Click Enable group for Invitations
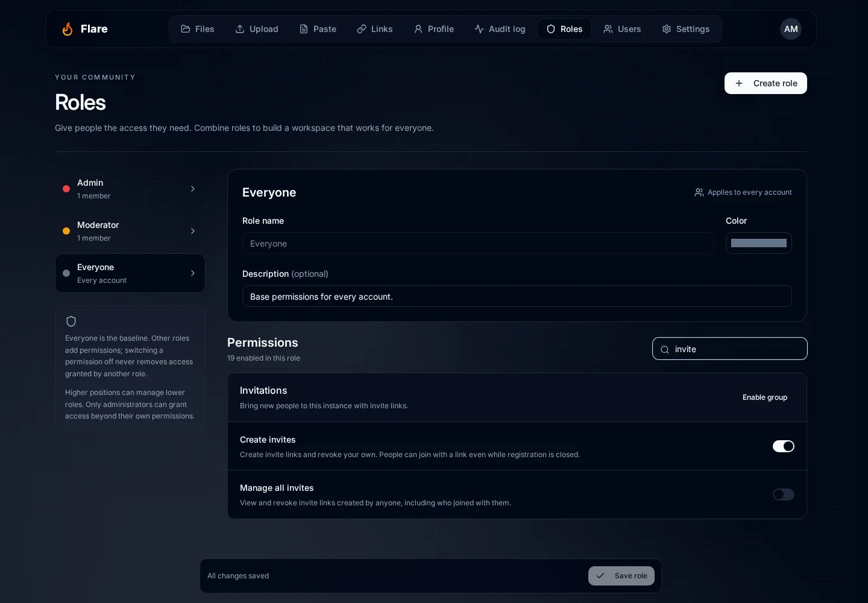The height and width of the screenshot is (603, 868). 765,397
